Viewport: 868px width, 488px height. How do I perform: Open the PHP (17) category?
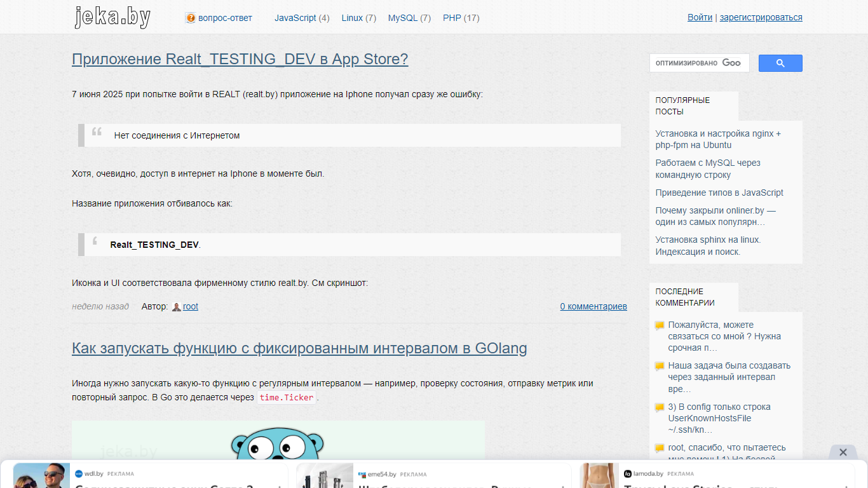pyautogui.click(x=461, y=18)
